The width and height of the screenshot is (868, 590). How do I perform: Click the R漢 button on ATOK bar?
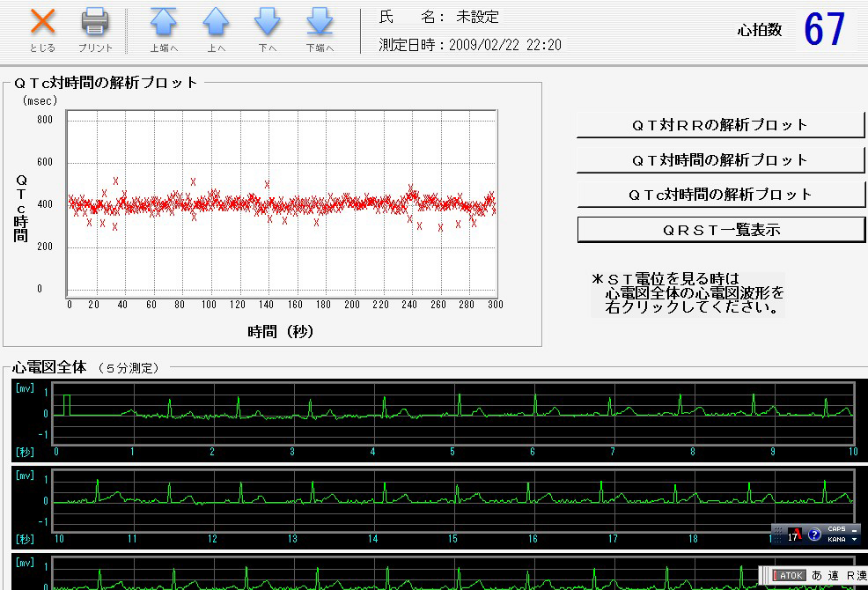(857, 576)
